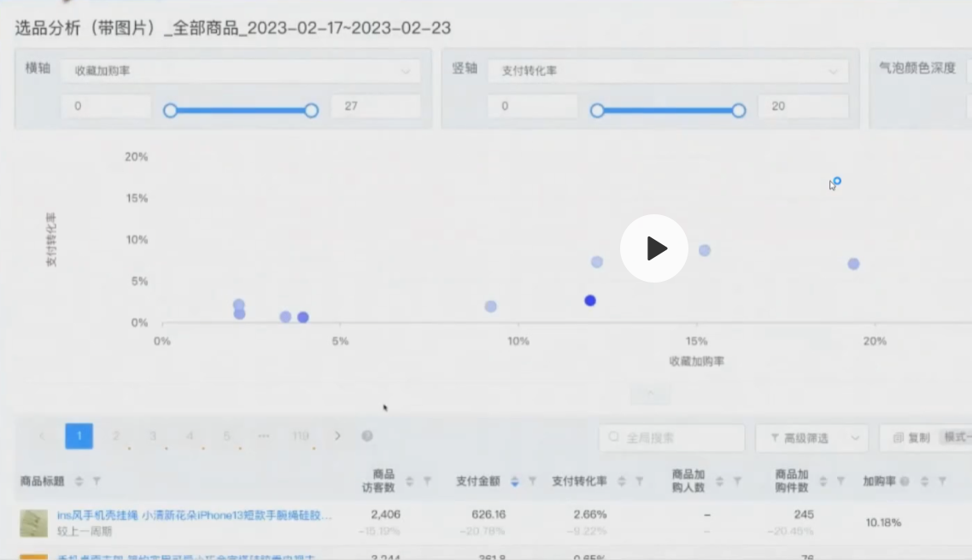This screenshot has height=560, width=972.
Task: Click the 复制 button
Action: [911, 438]
